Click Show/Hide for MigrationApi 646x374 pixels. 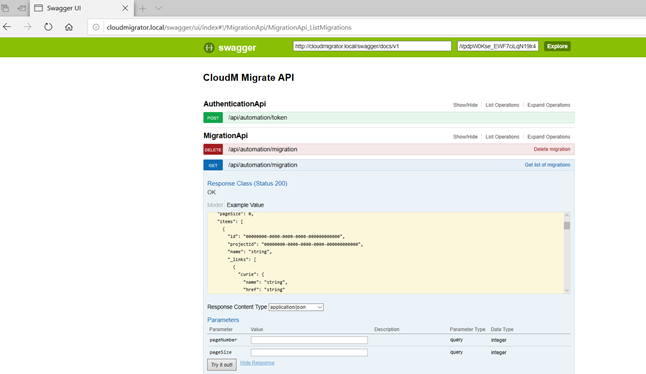tap(465, 137)
